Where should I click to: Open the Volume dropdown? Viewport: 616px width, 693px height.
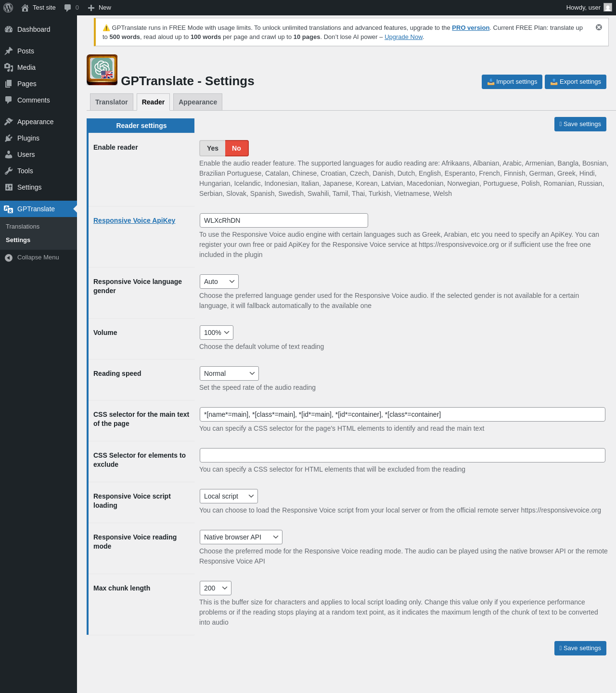217,333
